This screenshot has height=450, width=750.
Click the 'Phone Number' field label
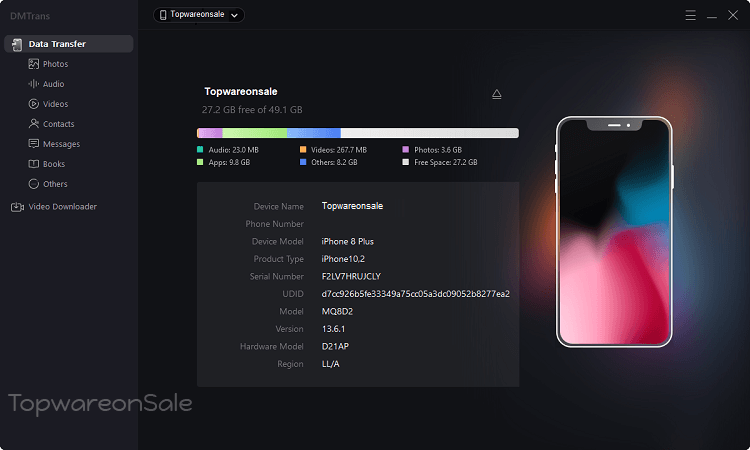[275, 224]
